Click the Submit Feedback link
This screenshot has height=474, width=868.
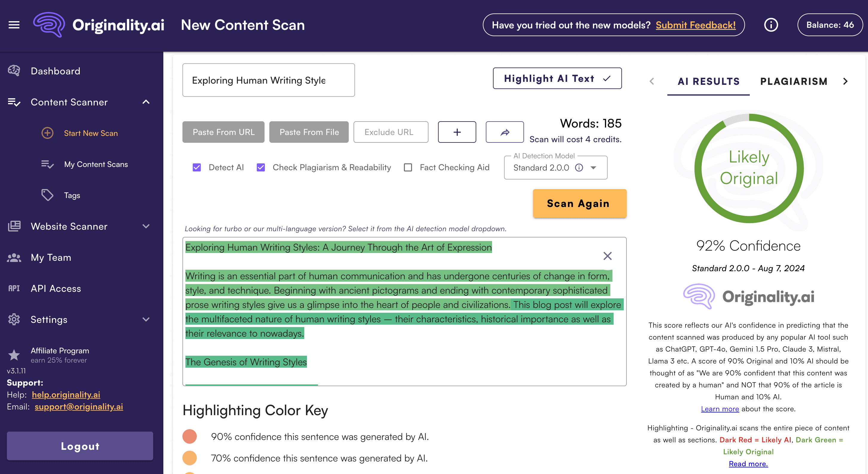coord(695,25)
